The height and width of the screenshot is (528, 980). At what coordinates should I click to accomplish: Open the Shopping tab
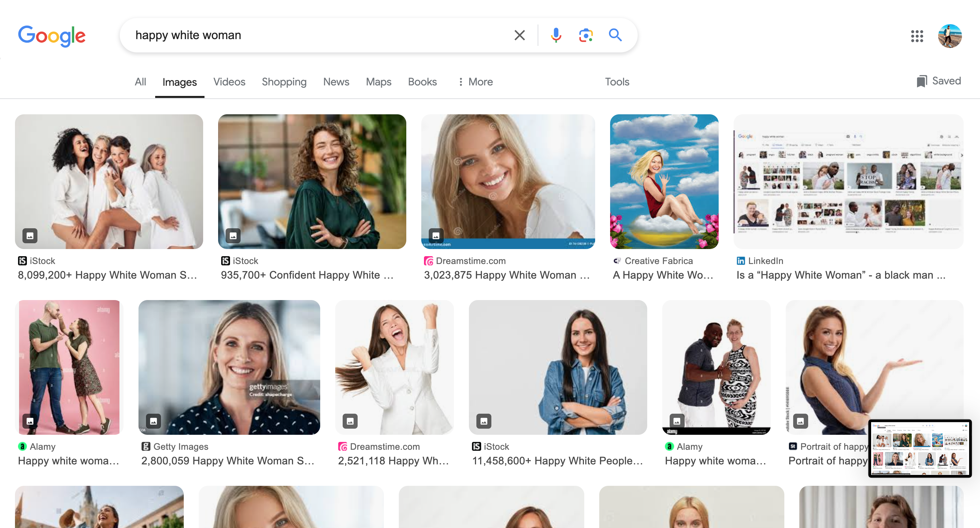[284, 82]
